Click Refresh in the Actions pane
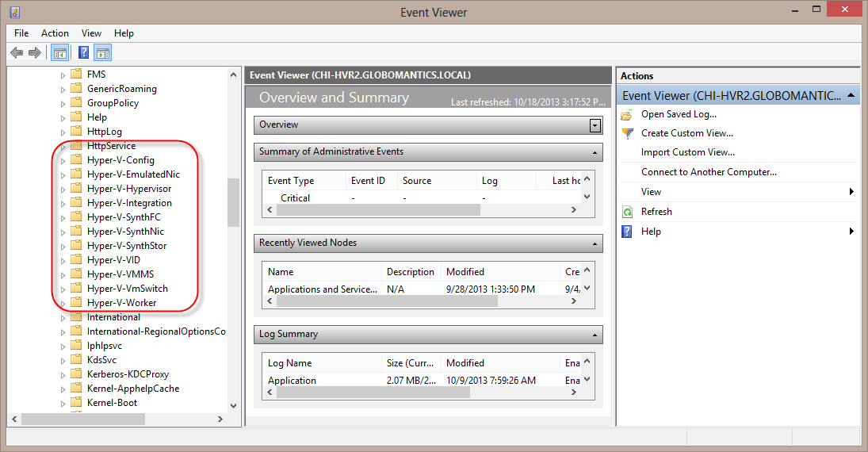 pos(656,212)
